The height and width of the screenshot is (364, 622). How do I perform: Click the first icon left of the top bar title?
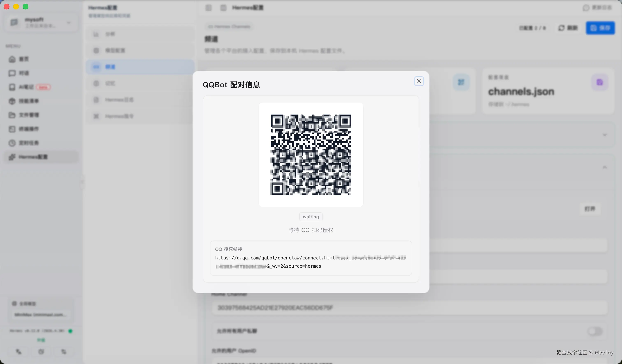point(209,8)
